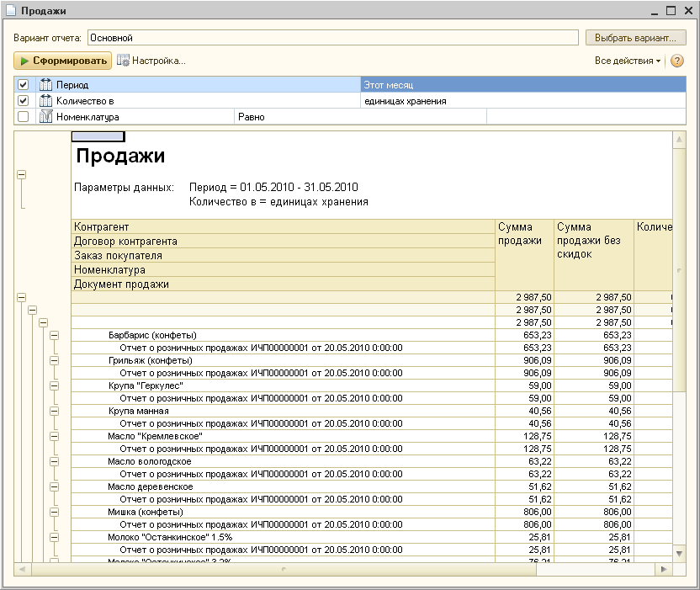700x590 pixels.
Task: Click the document icon in title bar
Action: coord(11,10)
